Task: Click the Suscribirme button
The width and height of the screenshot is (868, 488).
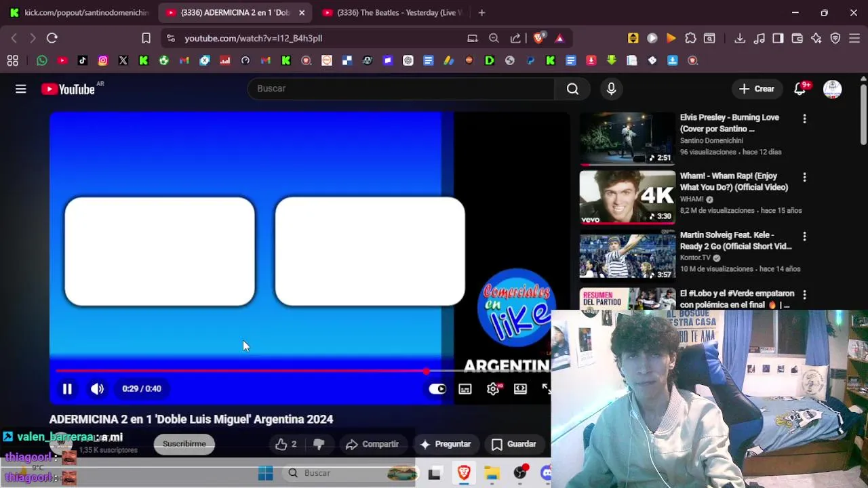Action: pyautogui.click(x=184, y=444)
